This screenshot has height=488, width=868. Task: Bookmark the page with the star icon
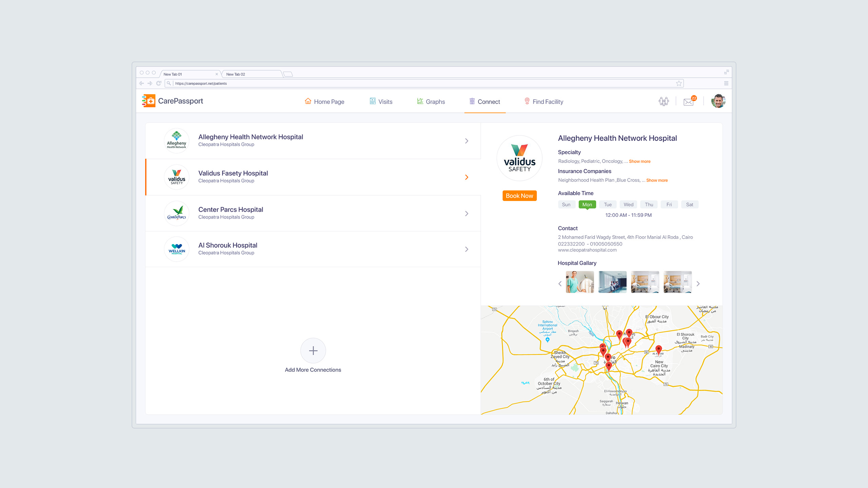coord(679,83)
